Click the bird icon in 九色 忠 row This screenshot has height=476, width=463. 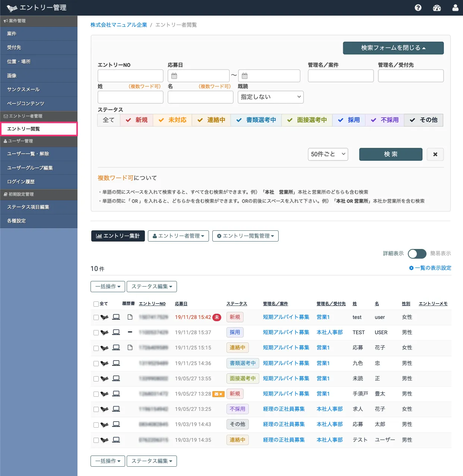104,364
